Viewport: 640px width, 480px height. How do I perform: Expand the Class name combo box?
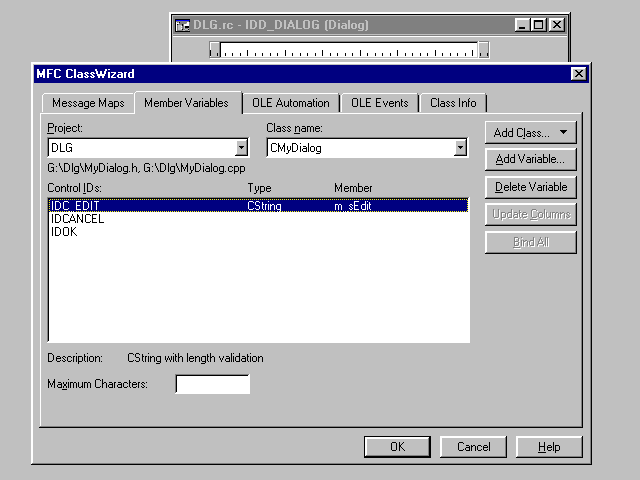tap(460, 148)
